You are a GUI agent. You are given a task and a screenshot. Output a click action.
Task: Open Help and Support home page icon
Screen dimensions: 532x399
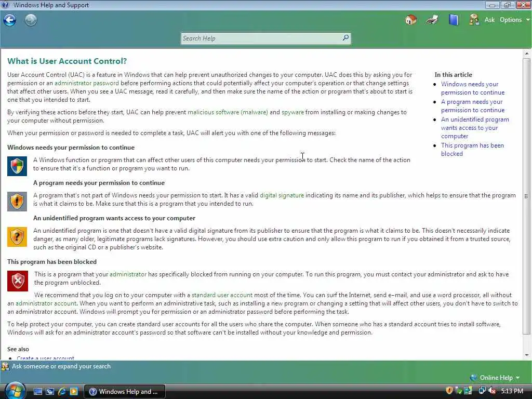[x=410, y=20]
